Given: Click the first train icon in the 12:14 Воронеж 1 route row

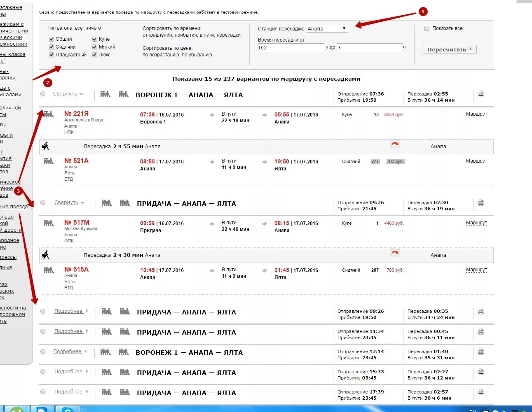Looking at the screenshot, I should (105, 352).
